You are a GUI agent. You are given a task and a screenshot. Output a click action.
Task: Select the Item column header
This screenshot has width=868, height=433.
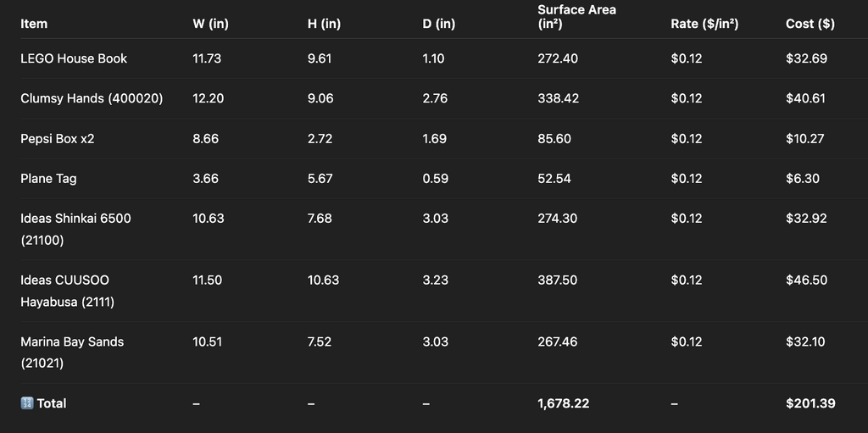34,24
